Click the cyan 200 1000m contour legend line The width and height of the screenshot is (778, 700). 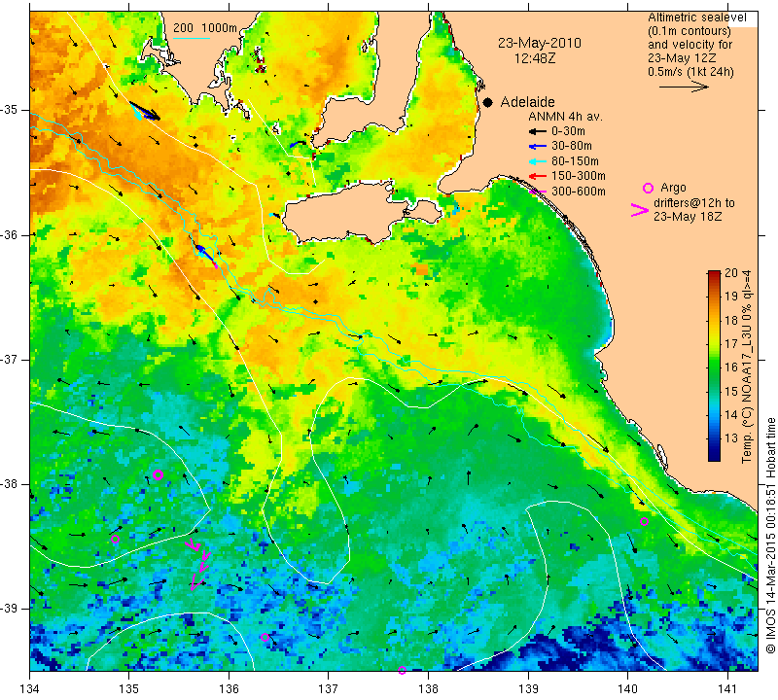point(192,38)
